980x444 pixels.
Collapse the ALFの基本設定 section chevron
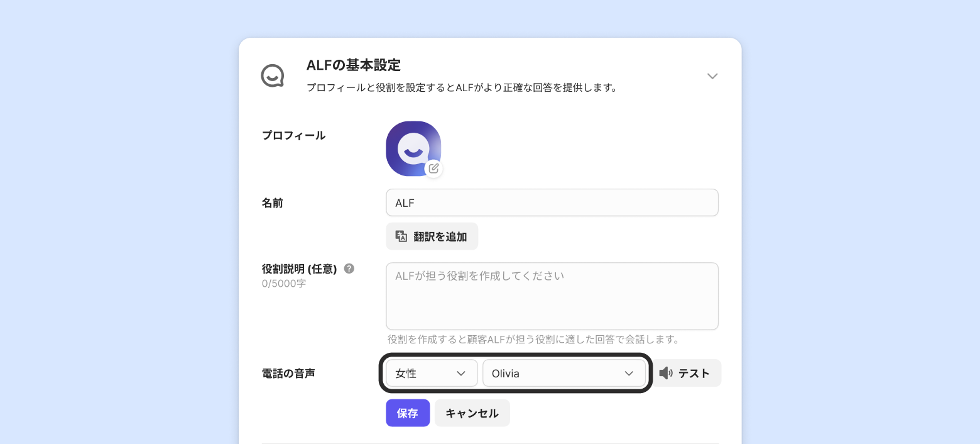712,76
